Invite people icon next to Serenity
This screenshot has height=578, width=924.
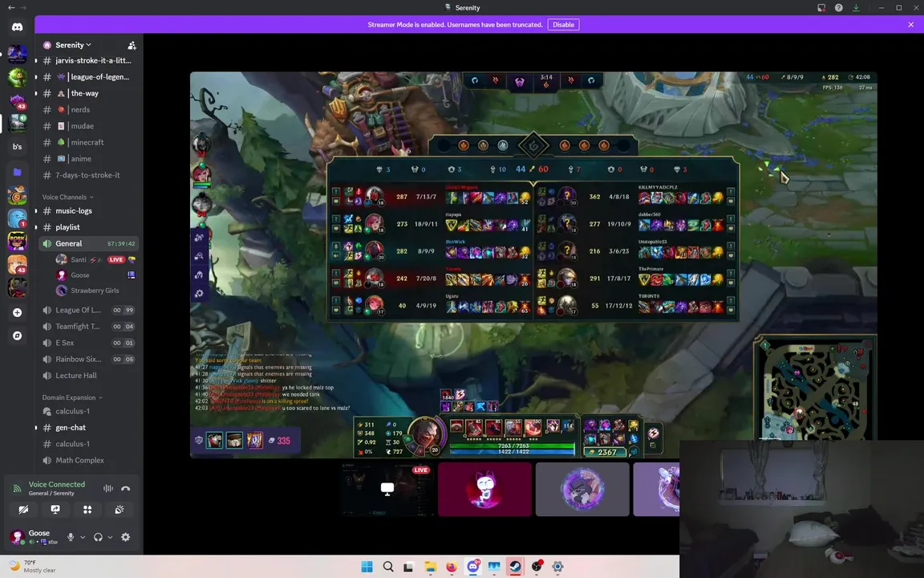(132, 46)
